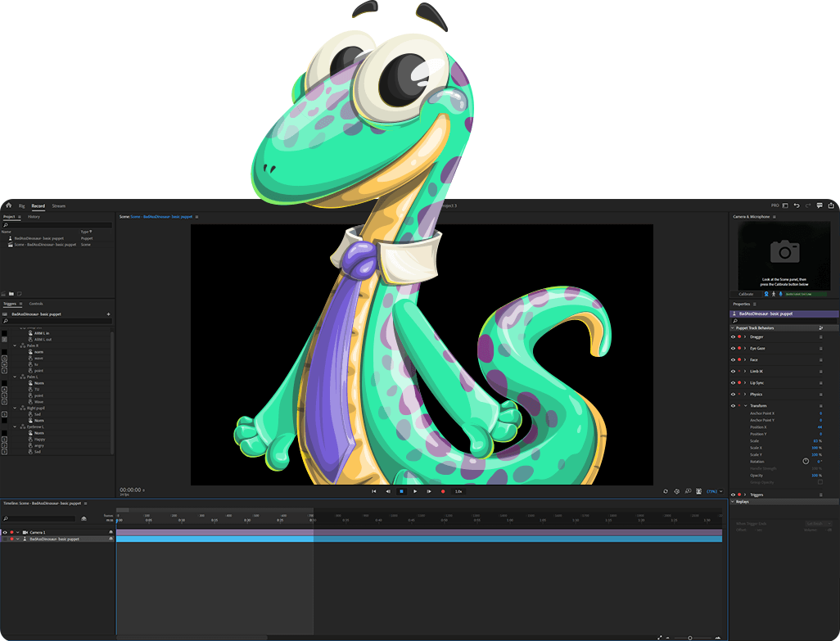Switch to the Rig tab
Viewport: 840px width, 641px height.
[21, 206]
